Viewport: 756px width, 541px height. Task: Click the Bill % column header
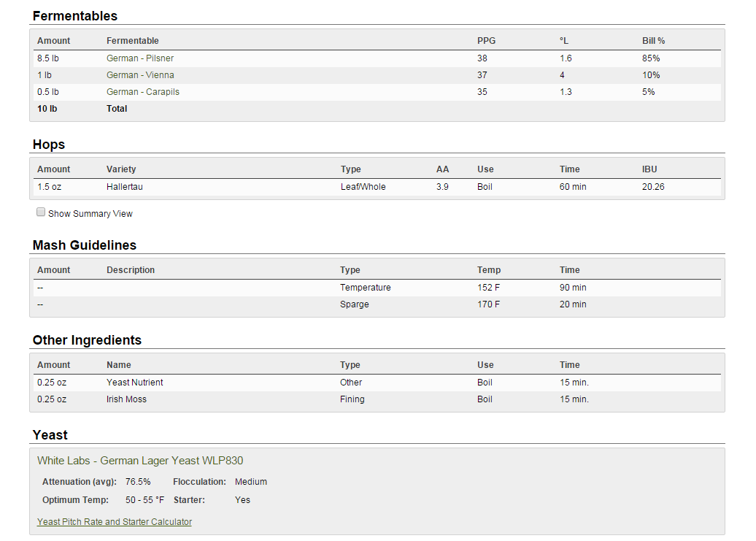653,41
